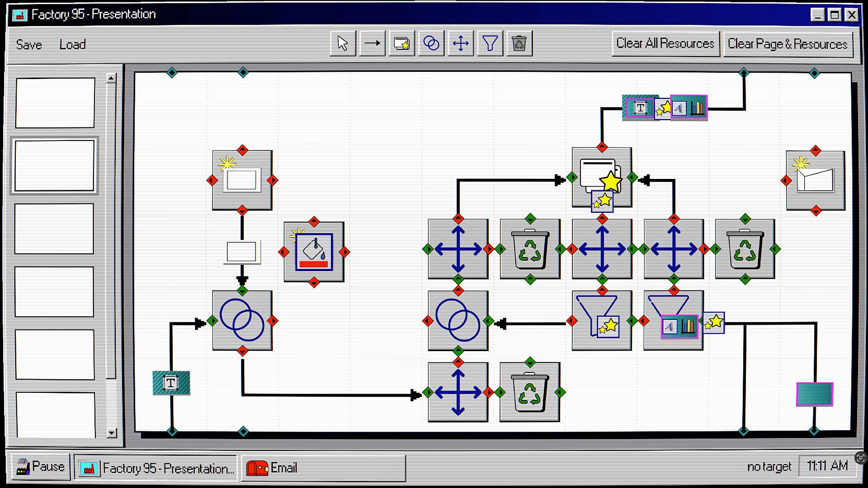Screen dimensions: 868x488
Task: Click the paint bucket node on canvas
Action: [314, 252]
